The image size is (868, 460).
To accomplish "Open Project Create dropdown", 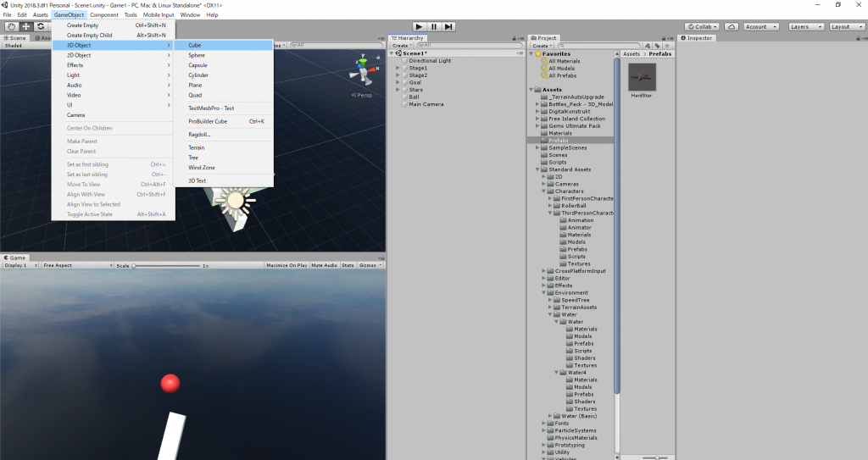I will (542, 46).
